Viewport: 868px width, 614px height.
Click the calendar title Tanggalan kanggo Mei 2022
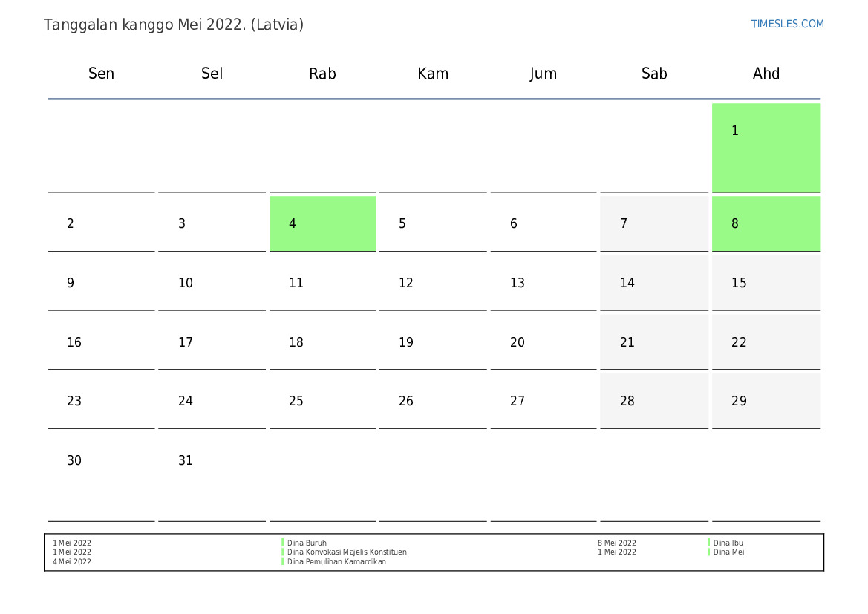coord(174,25)
